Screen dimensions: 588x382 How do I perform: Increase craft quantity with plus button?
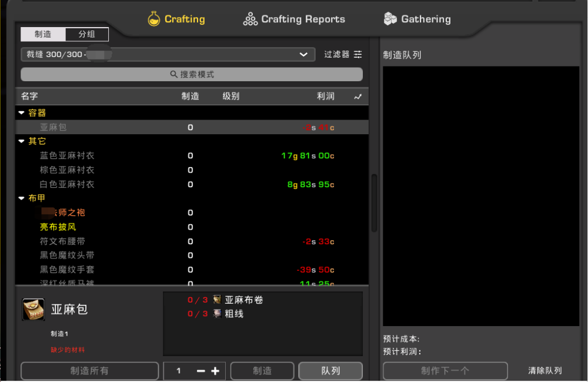[x=215, y=371]
